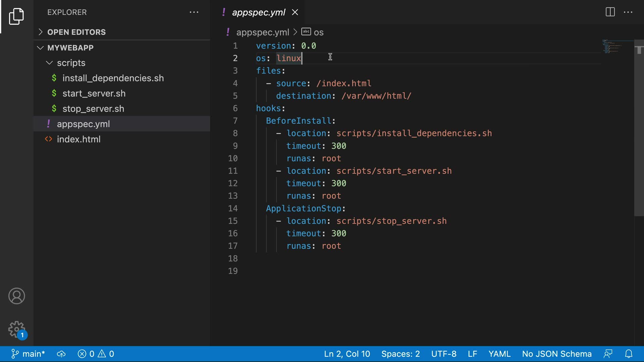Open index.html from the explorer
This screenshot has height=362, width=644.
(x=78, y=139)
